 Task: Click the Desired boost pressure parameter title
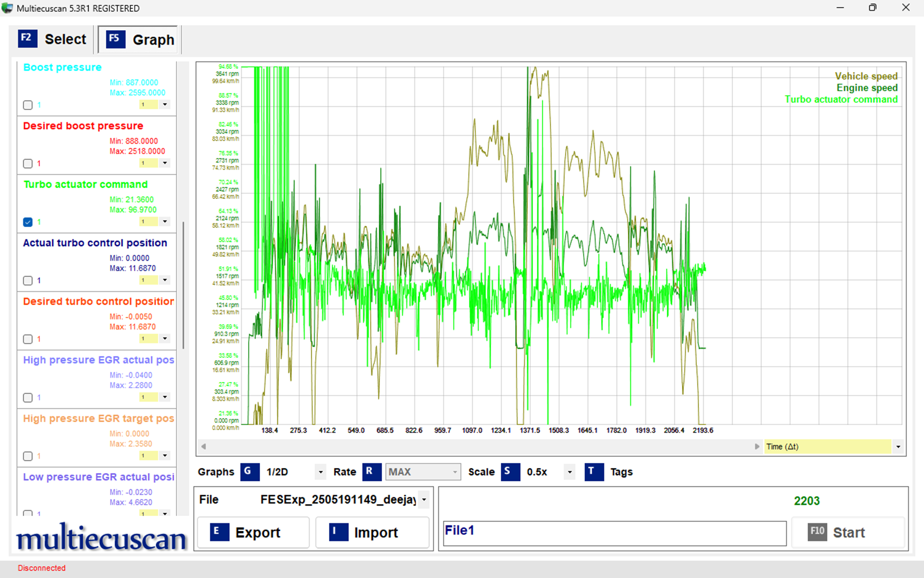pos(83,126)
